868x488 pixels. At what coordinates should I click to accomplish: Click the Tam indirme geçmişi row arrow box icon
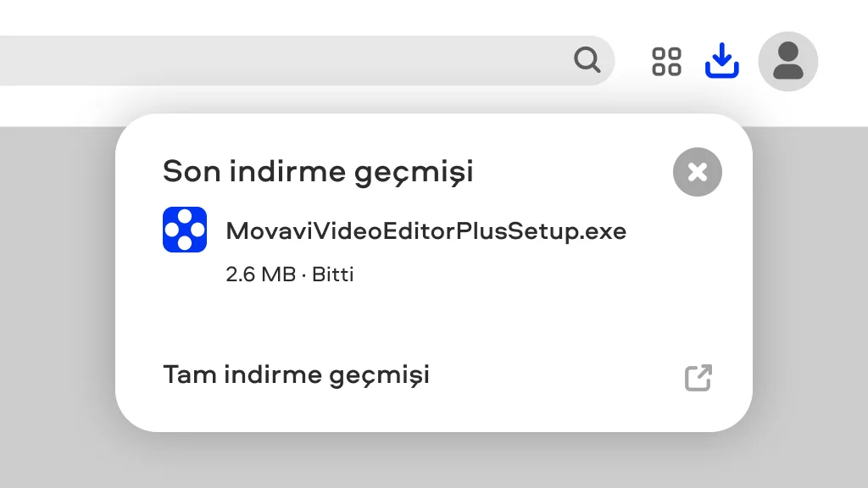point(698,378)
